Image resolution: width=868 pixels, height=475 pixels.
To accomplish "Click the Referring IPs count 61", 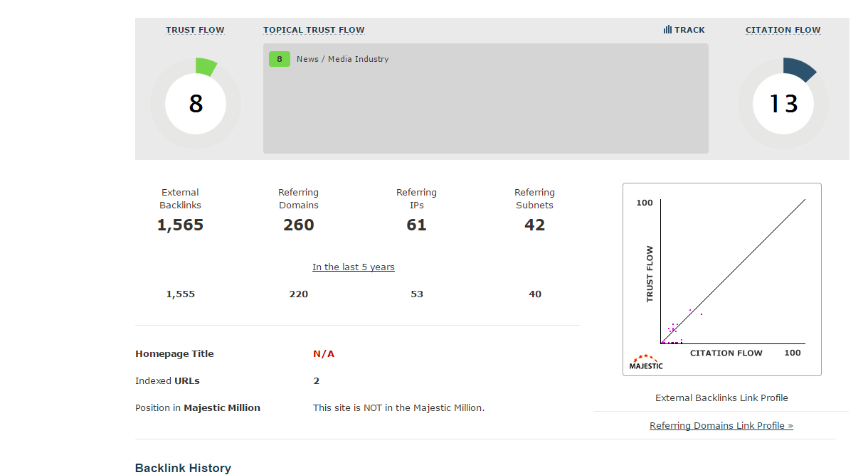I will click(417, 225).
